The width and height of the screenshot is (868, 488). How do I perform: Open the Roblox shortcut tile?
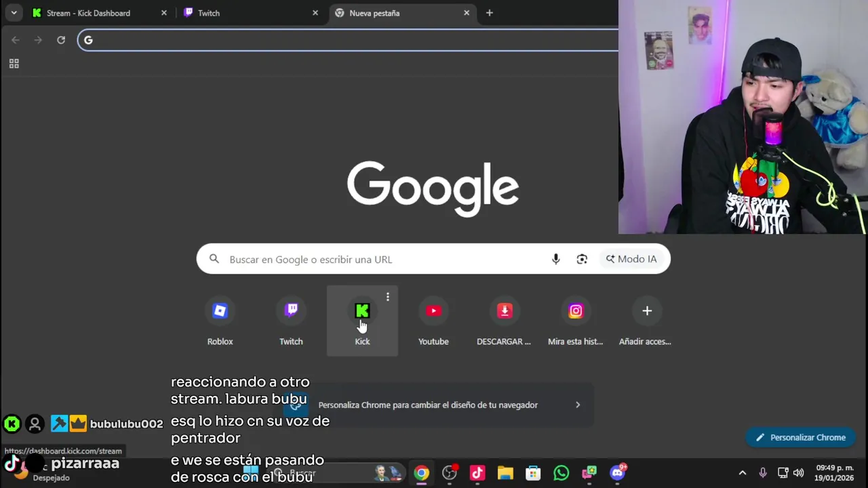[220, 321]
